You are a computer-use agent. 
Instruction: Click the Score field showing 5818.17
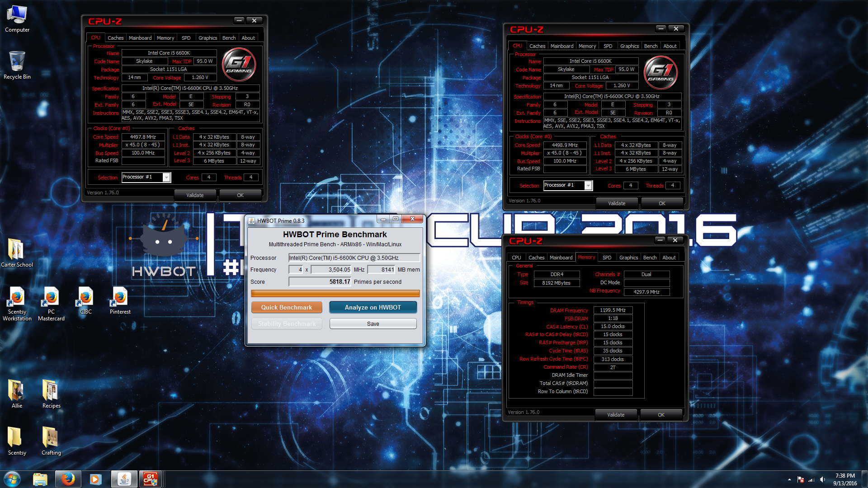coord(320,282)
